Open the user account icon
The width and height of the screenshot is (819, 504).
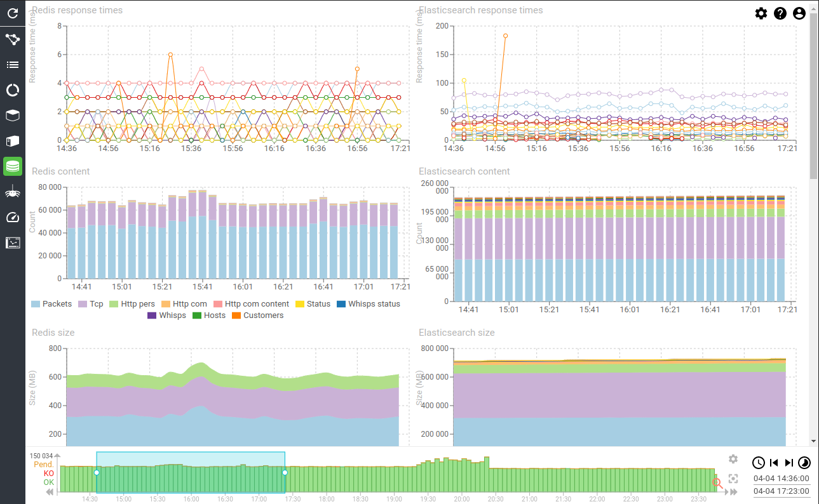pos(799,13)
